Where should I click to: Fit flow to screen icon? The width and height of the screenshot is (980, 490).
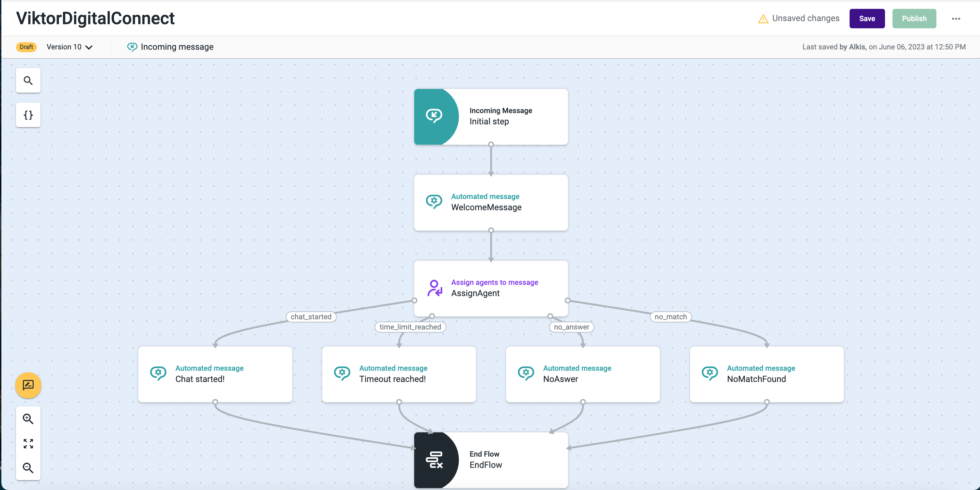tap(28, 443)
